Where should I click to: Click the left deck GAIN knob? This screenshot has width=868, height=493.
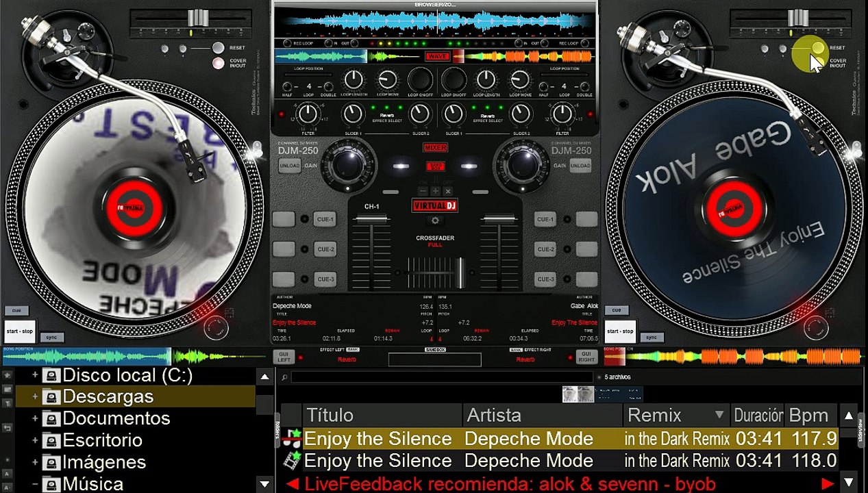point(349,164)
